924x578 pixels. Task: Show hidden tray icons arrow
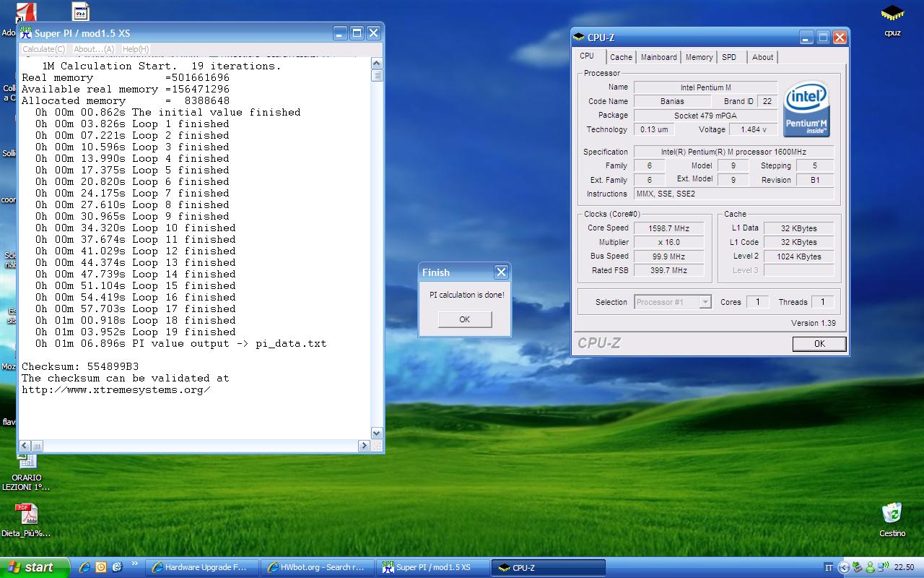[x=845, y=568]
